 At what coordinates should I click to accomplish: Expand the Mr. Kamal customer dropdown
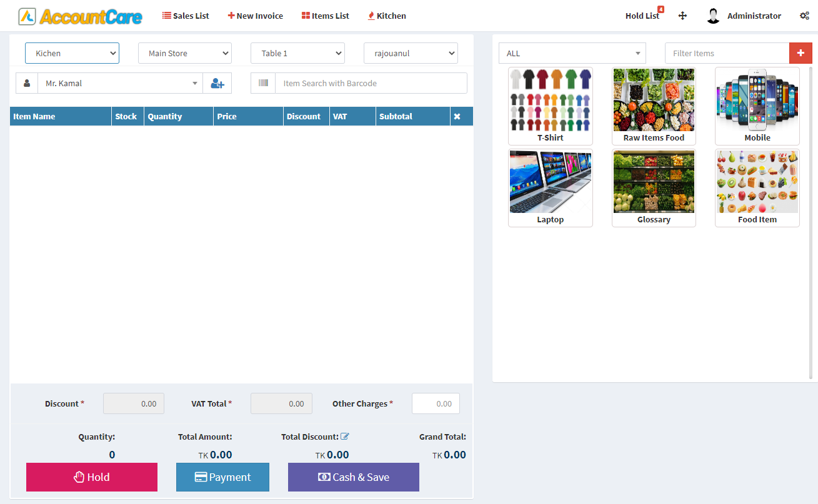pos(194,82)
